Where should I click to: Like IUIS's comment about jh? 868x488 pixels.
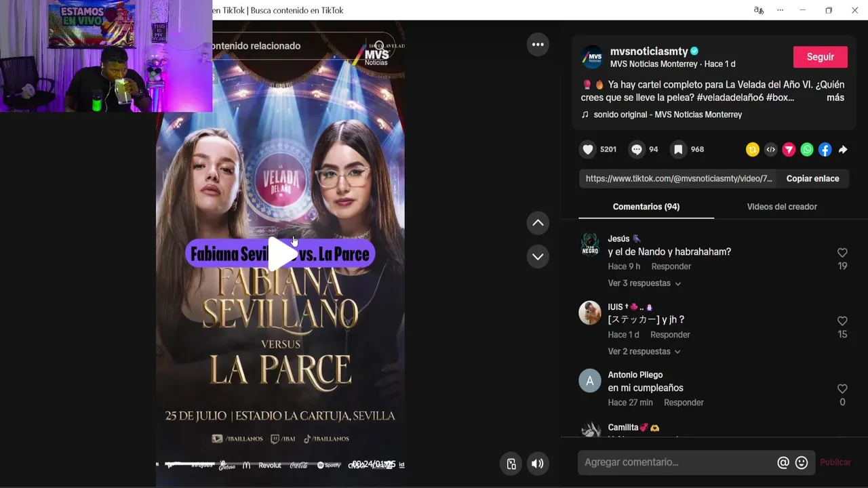pyautogui.click(x=842, y=321)
